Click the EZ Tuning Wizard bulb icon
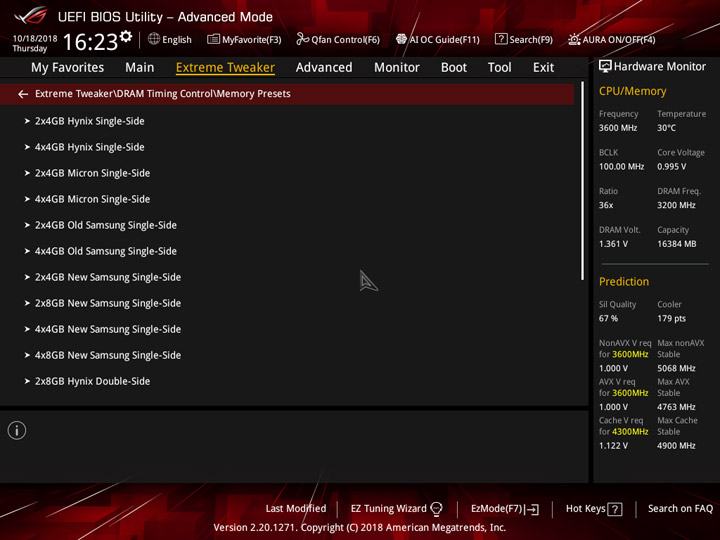The width and height of the screenshot is (720, 540). pos(437,509)
